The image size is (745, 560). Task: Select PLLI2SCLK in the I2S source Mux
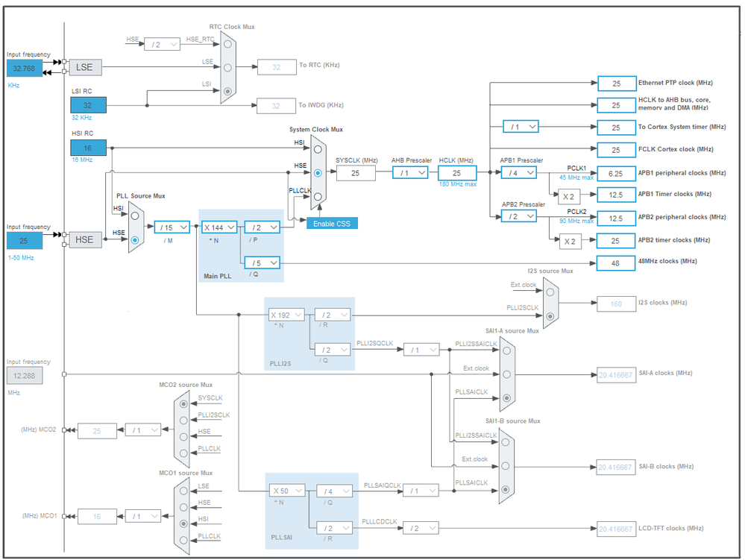pos(550,315)
